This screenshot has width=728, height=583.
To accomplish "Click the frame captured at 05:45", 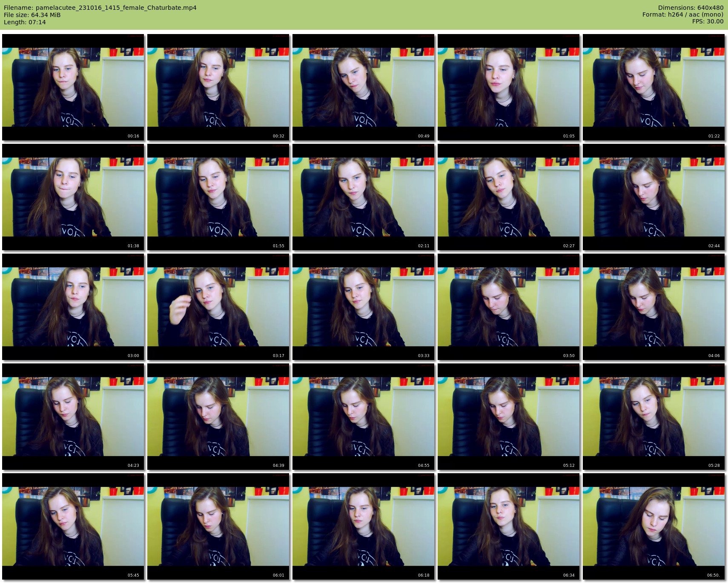I will point(73,526).
